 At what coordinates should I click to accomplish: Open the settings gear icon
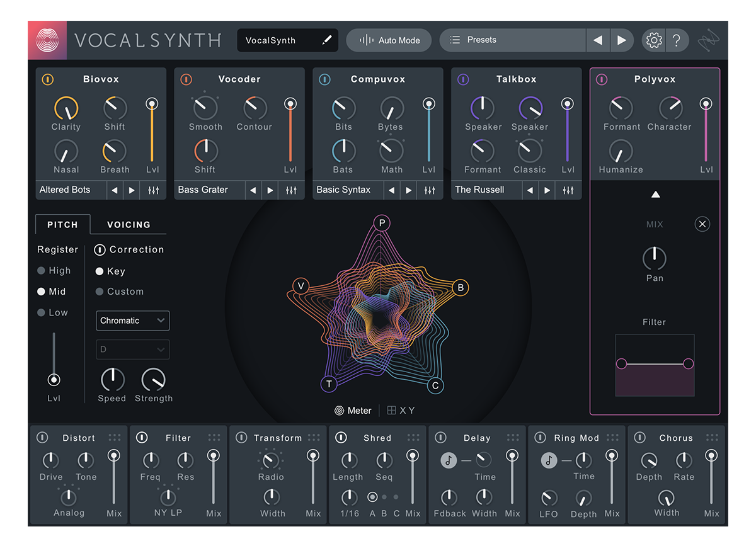(x=654, y=40)
